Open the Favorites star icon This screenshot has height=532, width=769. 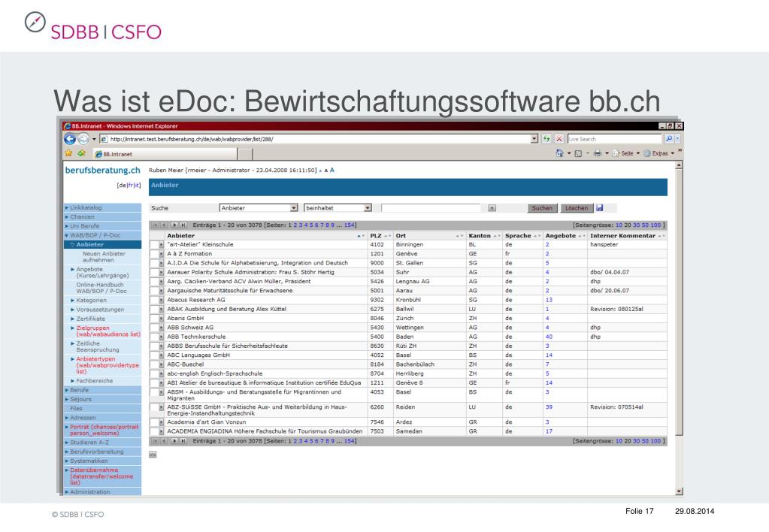pyautogui.click(x=68, y=153)
